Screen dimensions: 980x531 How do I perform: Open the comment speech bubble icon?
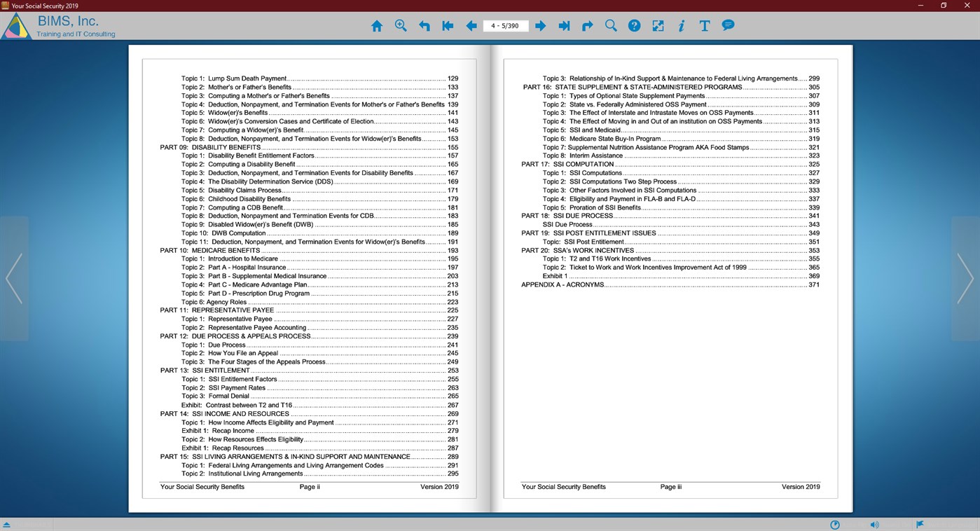pos(729,25)
